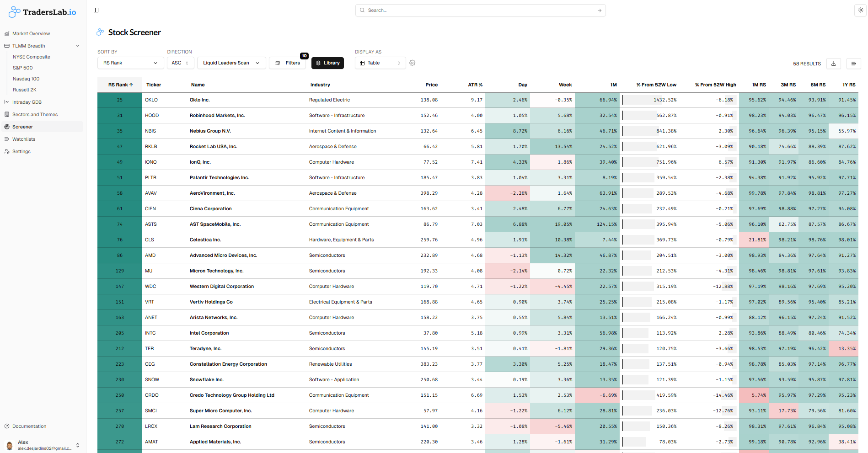
Task: Sort by % From 52W Low header
Action: [656, 85]
